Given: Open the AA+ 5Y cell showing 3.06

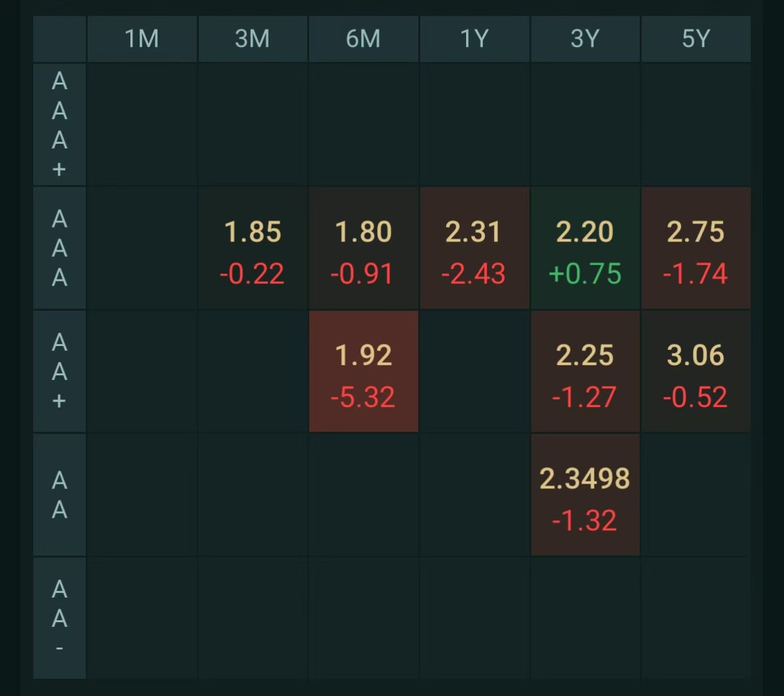Looking at the screenshot, I should (x=696, y=371).
